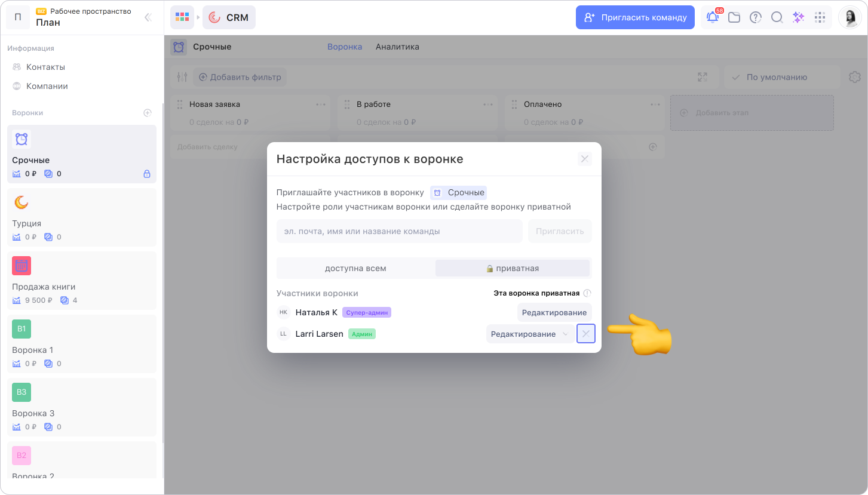Open the help question mark icon

(x=756, y=17)
